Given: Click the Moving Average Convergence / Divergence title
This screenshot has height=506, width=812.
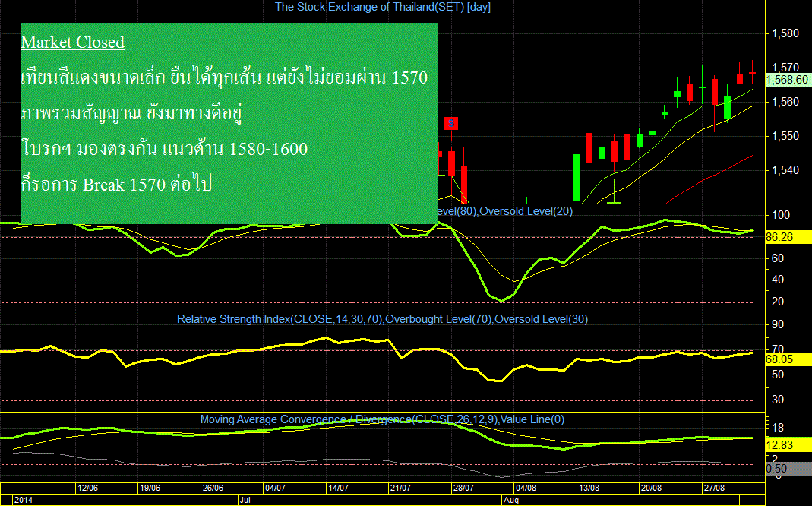Looking at the screenshot, I should click(382, 419).
